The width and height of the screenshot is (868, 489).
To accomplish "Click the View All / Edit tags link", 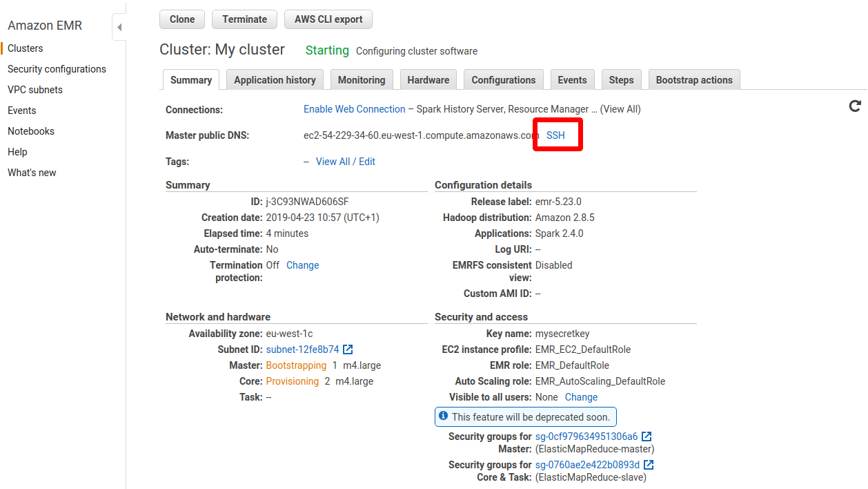I will (346, 162).
